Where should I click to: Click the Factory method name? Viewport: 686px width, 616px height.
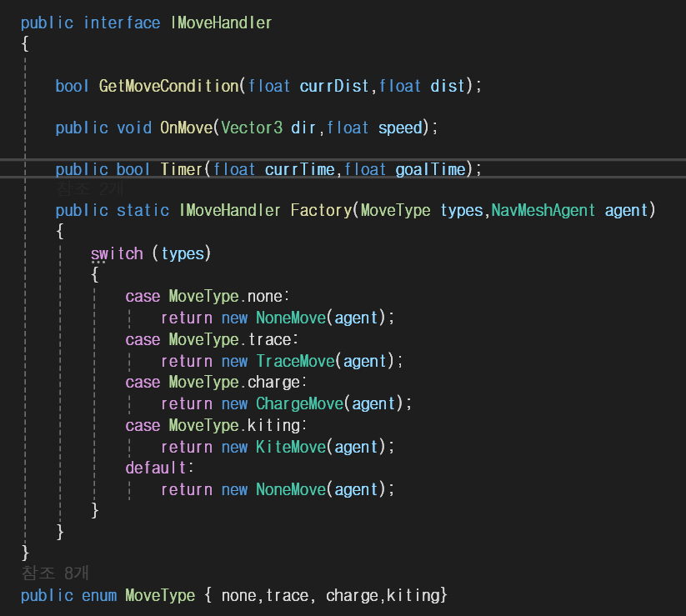tap(321, 210)
